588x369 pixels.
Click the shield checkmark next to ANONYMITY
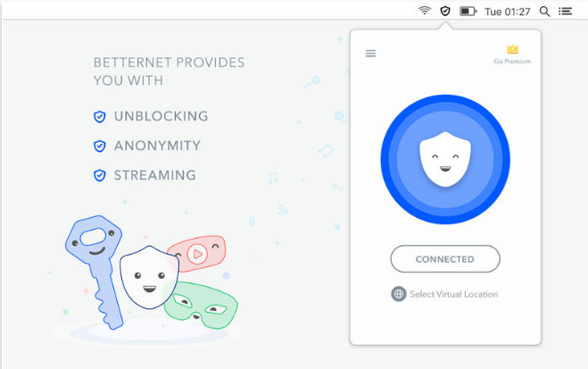(x=99, y=146)
